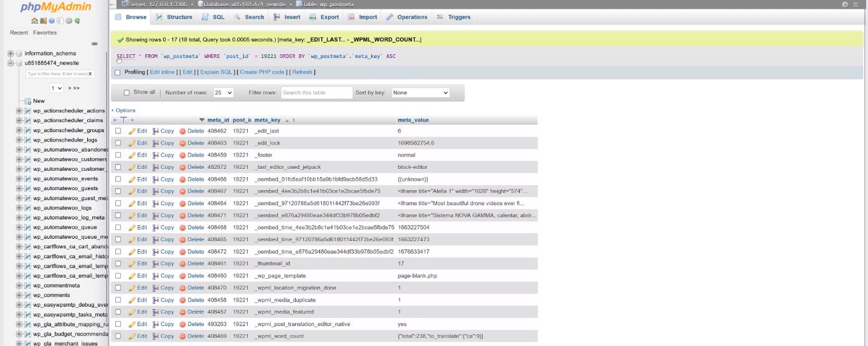Viewport: 868px width, 346px height.
Task: Check the _wp_page_template row checkbox
Action: (118, 276)
